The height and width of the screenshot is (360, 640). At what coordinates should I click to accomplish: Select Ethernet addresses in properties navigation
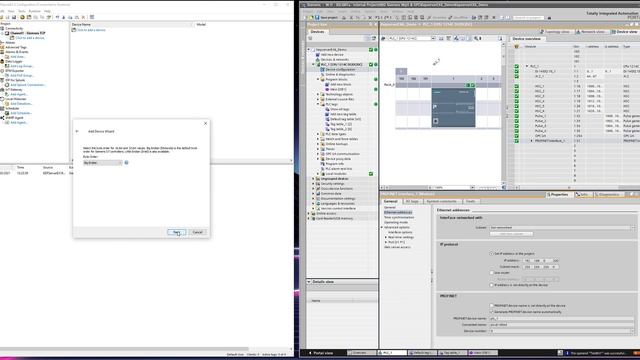398,213
